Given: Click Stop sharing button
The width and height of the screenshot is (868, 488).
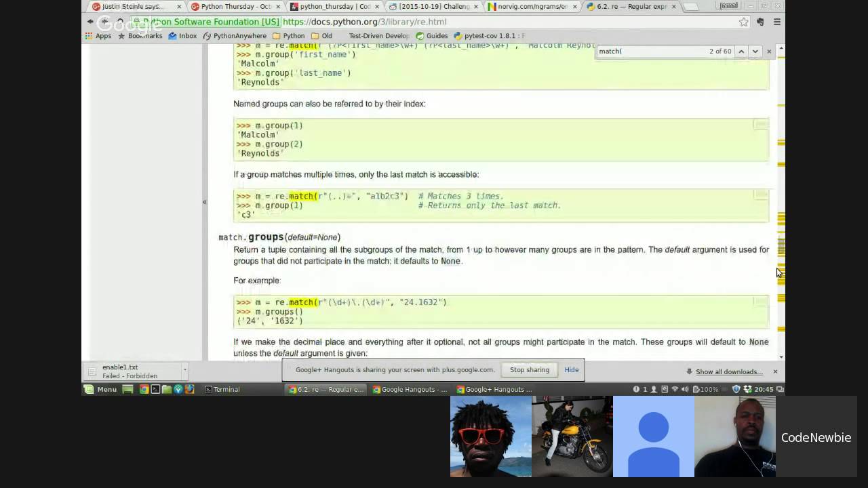Looking at the screenshot, I should [530, 370].
